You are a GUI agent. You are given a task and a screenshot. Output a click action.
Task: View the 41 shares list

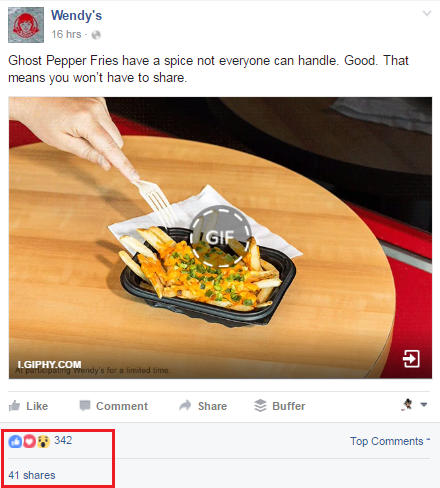(x=32, y=475)
